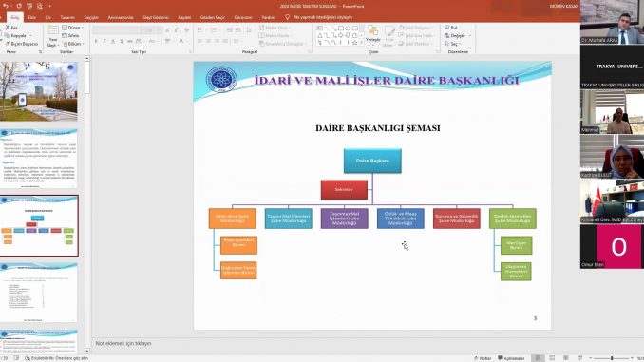Image resolution: width=644 pixels, height=362 pixels.
Task: Click the zoom out minus button
Action: 591,358
